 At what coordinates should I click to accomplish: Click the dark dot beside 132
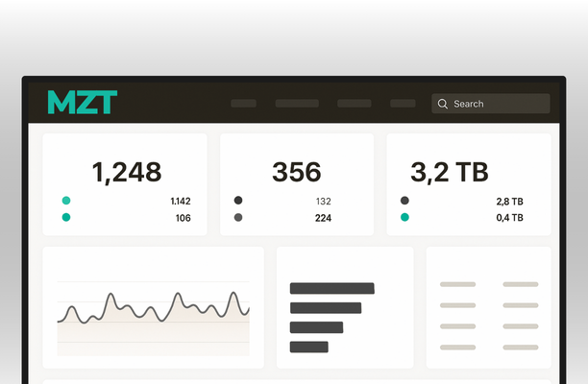(x=238, y=201)
